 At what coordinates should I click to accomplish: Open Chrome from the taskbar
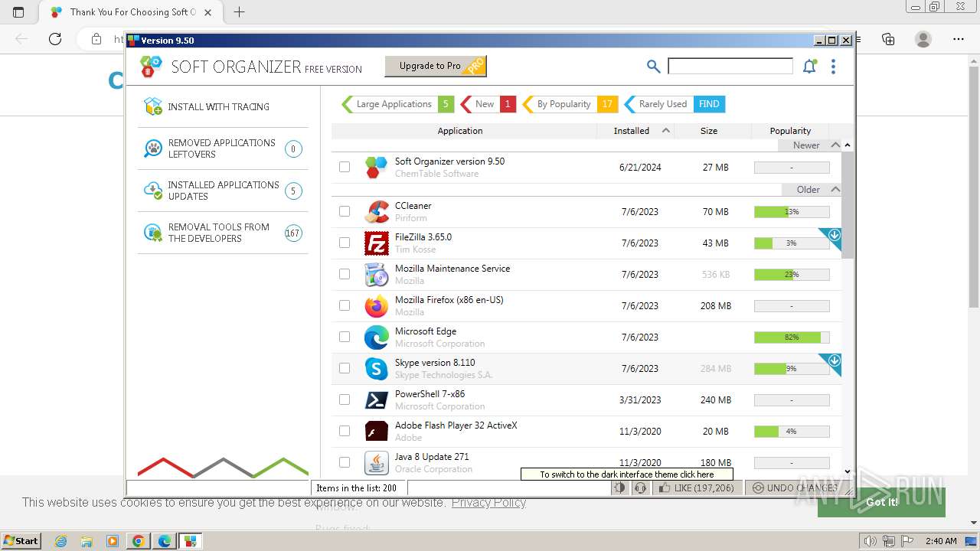click(x=138, y=541)
